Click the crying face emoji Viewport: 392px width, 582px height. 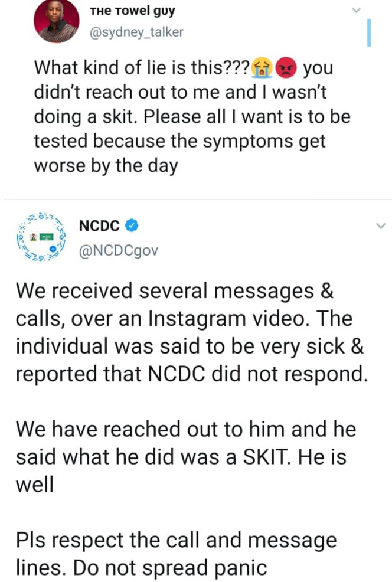pyautogui.click(x=262, y=67)
